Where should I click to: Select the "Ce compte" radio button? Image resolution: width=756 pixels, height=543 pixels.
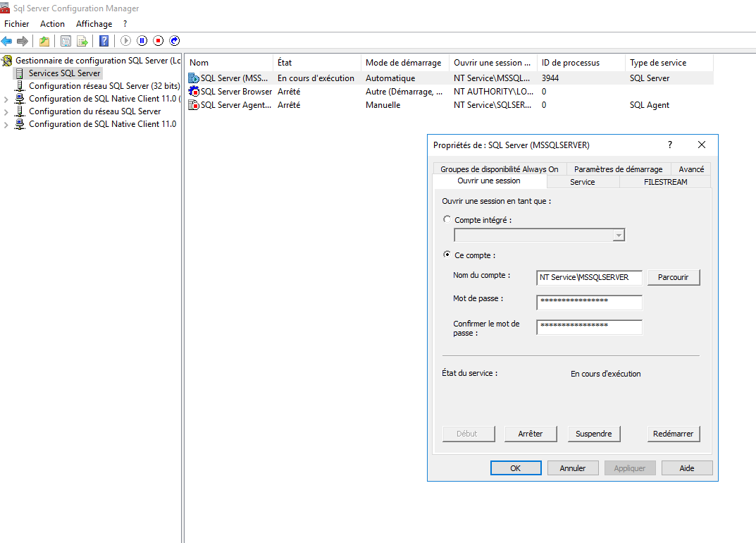click(447, 255)
